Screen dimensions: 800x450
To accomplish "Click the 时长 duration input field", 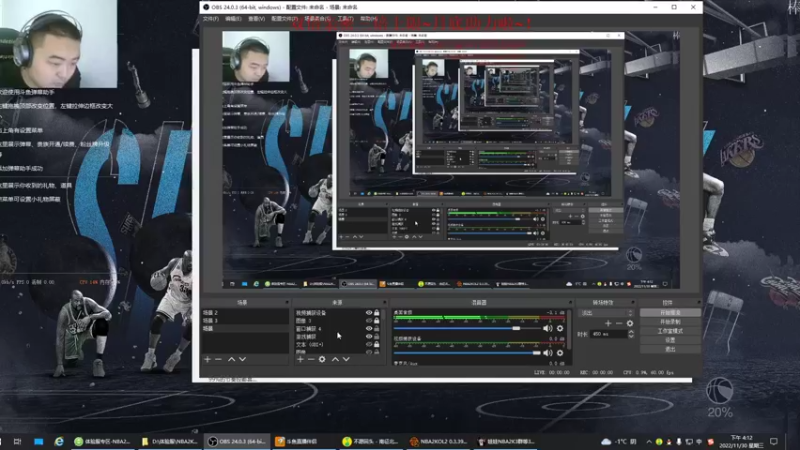I will tap(608, 334).
